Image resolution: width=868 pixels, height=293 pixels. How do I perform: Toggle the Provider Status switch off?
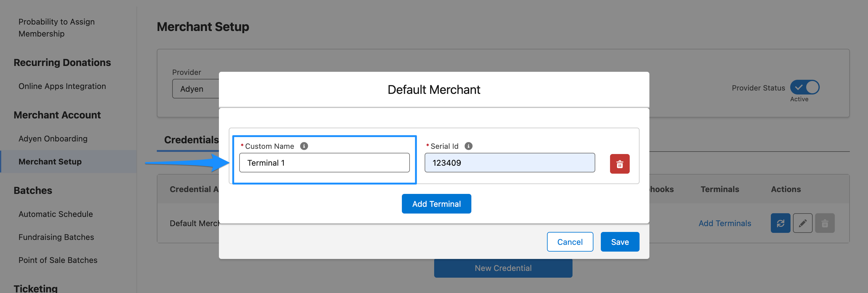[x=805, y=87]
